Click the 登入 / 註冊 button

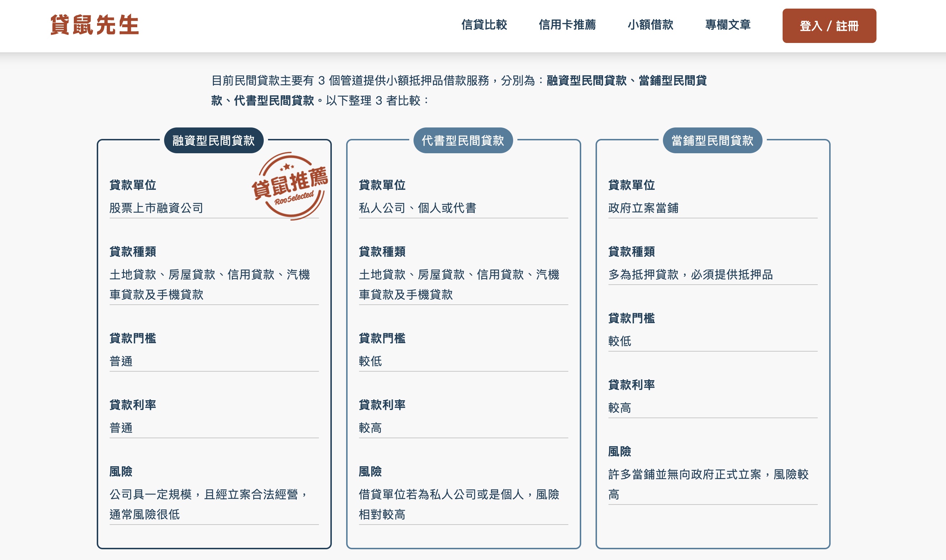coord(829,26)
